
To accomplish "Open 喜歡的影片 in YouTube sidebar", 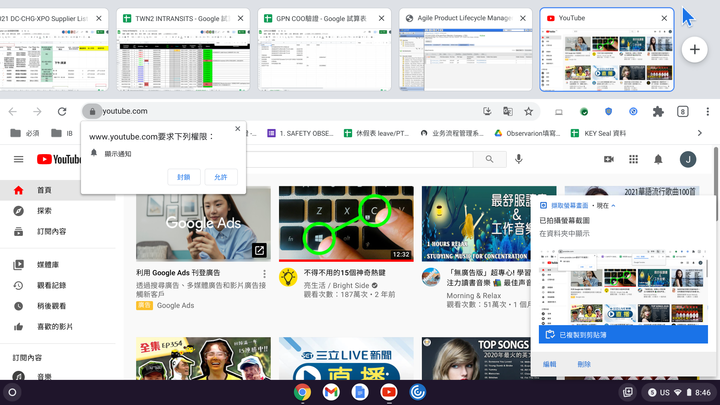I will [x=57, y=326].
